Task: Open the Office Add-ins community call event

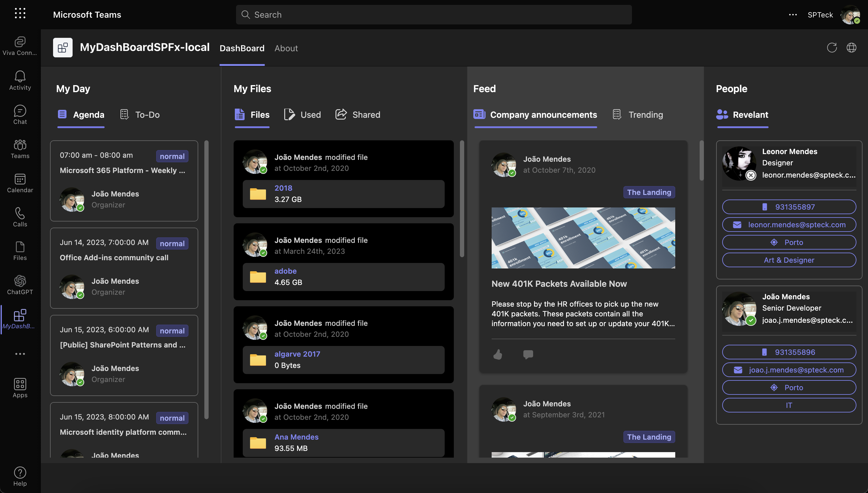Action: (x=124, y=268)
